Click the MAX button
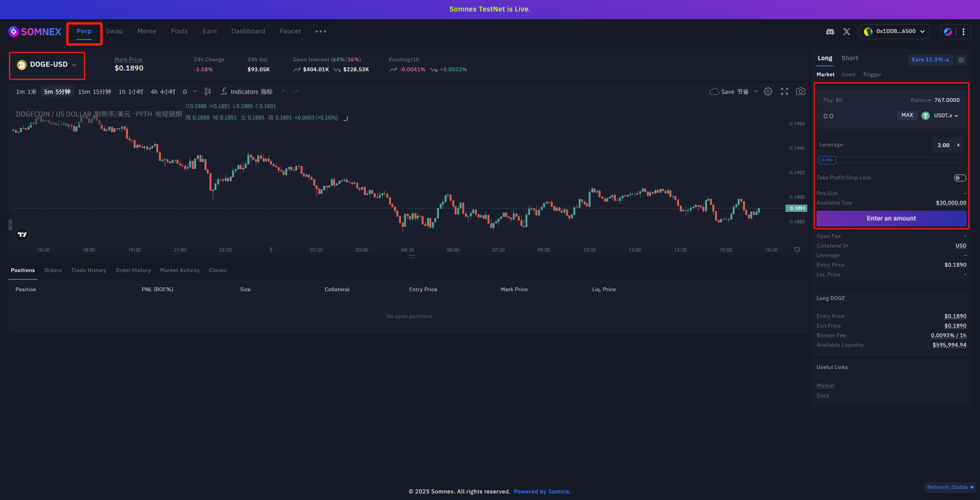 point(907,115)
